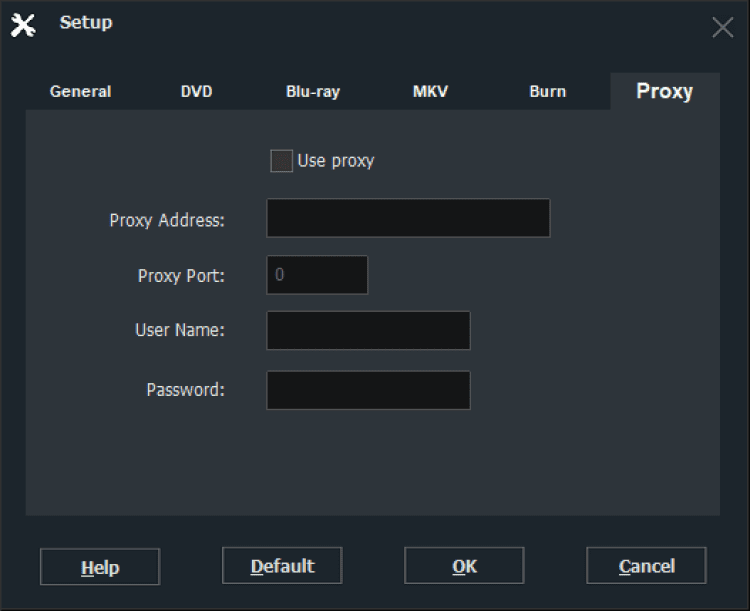Open the DVD settings tab
The image size is (750, 611).
196,91
